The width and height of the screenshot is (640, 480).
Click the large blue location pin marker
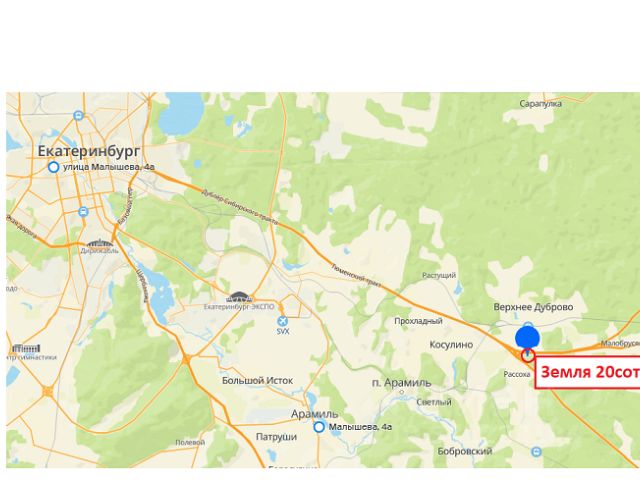(x=527, y=339)
